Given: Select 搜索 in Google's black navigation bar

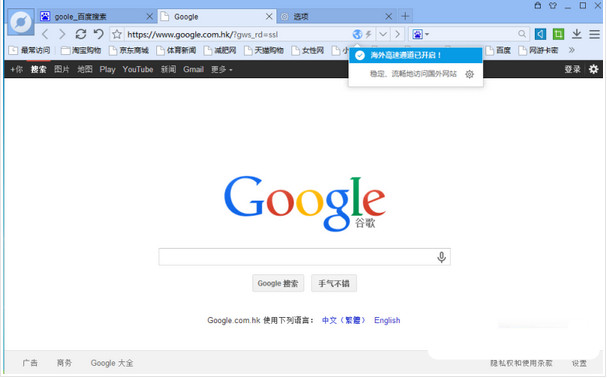Looking at the screenshot, I should point(38,69).
